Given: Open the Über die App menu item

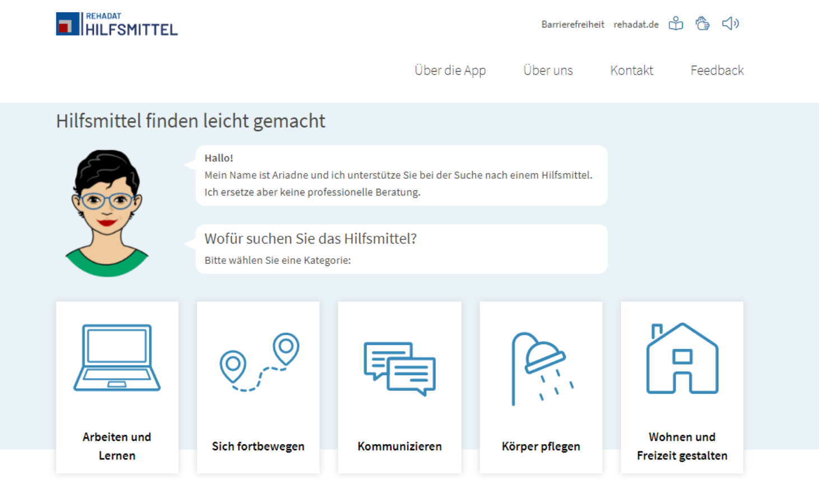Looking at the screenshot, I should 450,71.
